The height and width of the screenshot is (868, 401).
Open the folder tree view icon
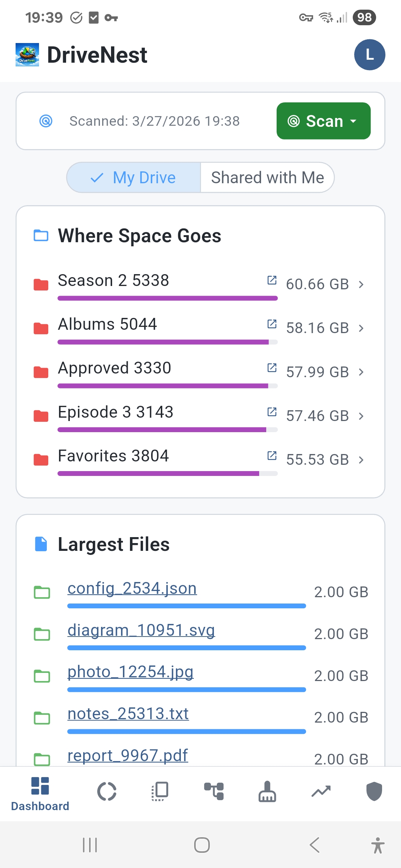(214, 792)
